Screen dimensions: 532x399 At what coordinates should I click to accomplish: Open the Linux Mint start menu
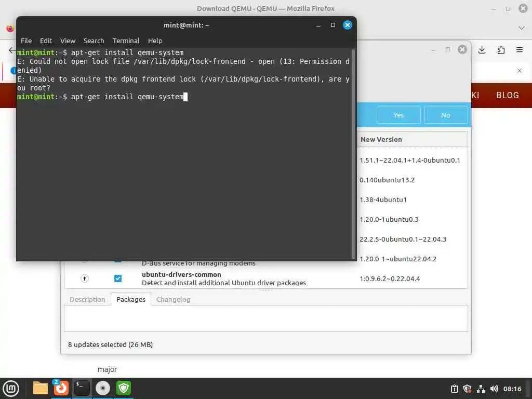tap(11, 389)
